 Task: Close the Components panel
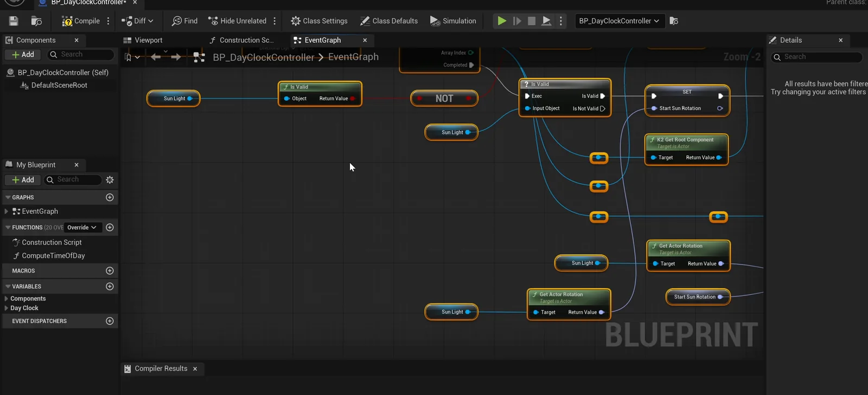point(76,40)
